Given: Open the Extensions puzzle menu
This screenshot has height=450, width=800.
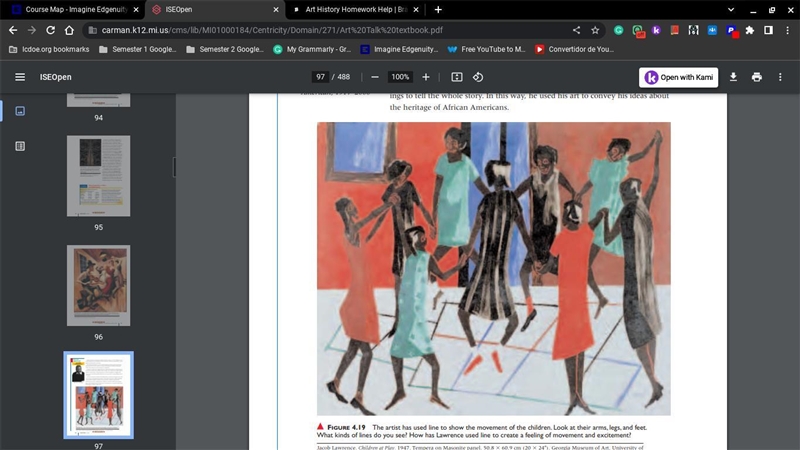Looking at the screenshot, I should click(749, 30).
